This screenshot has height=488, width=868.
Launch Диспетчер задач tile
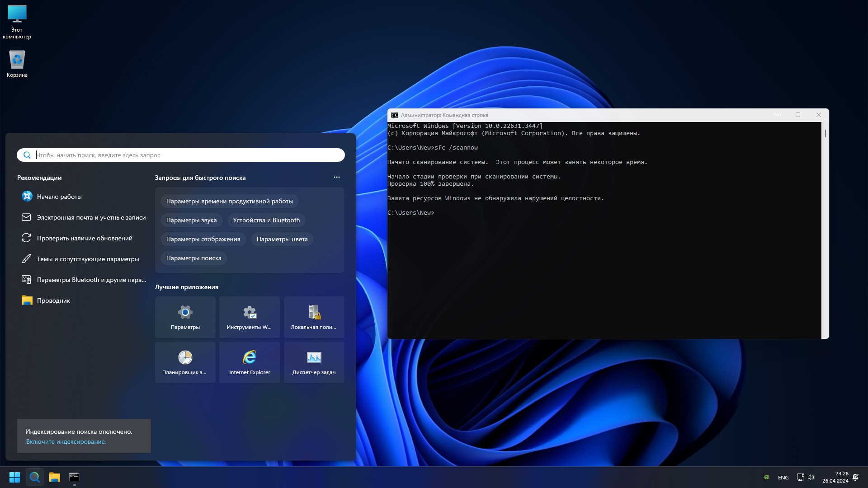pyautogui.click(x=314, y=362)
